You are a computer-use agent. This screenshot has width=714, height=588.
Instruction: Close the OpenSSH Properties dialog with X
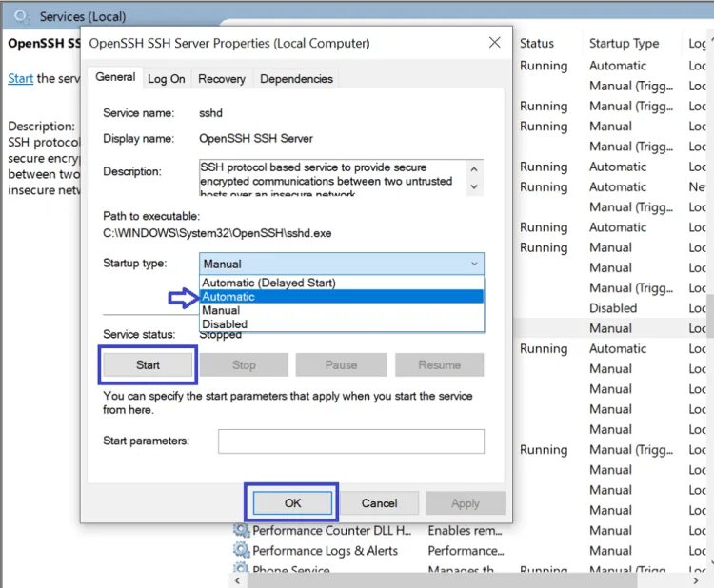point(494,43)
